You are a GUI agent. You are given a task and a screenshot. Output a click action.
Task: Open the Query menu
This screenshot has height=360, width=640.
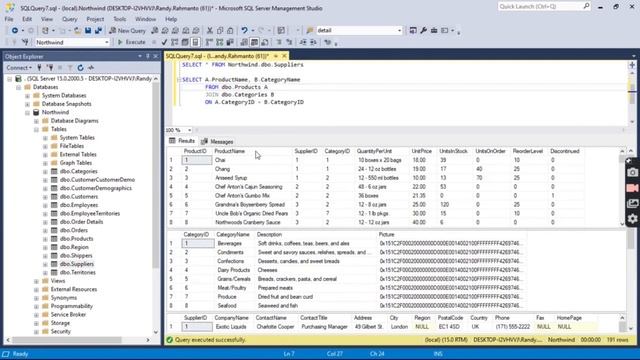point(69,19)
